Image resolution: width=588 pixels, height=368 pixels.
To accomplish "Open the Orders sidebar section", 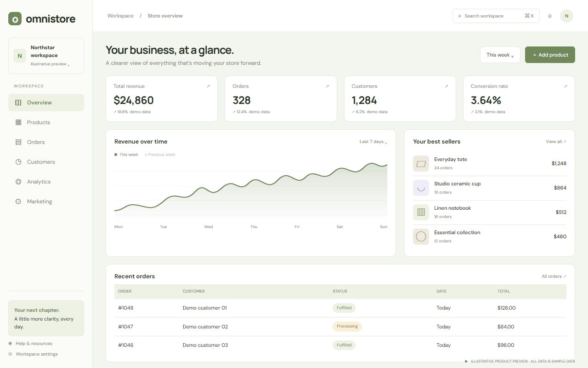I will point(46,142).
